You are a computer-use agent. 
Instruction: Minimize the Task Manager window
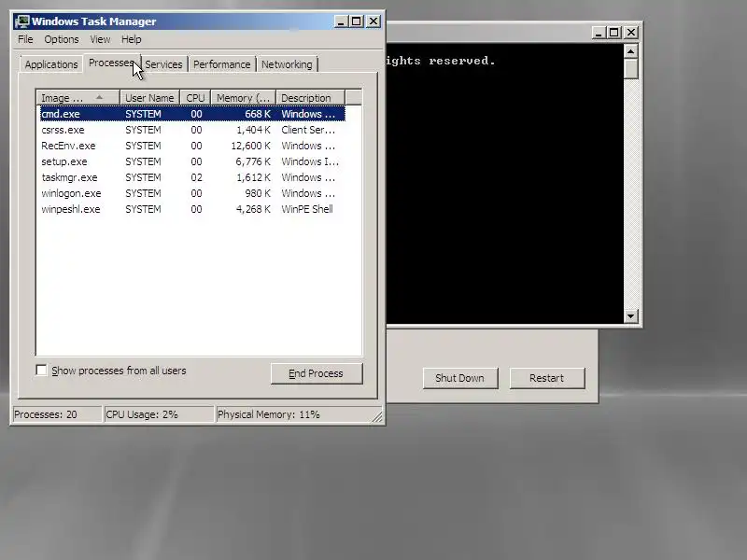[341, 21]
